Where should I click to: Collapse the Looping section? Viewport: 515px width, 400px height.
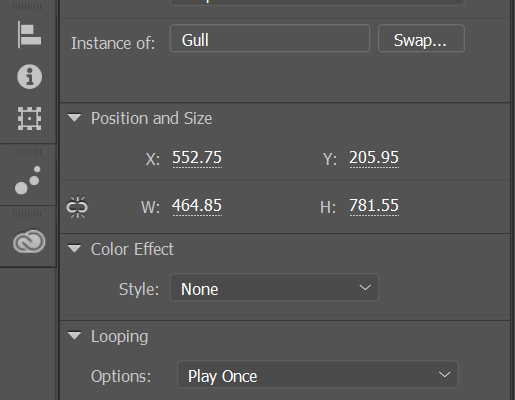(74, 336)
